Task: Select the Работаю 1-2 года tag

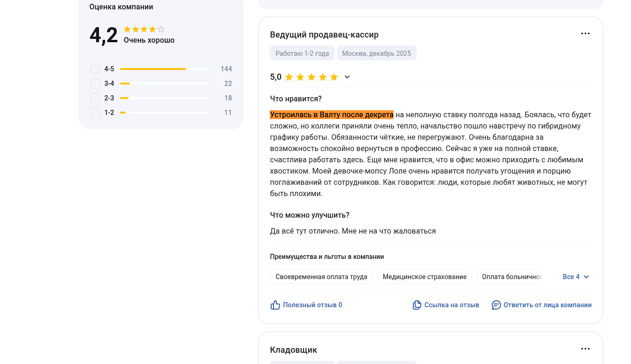Action: tap(302, 53)
